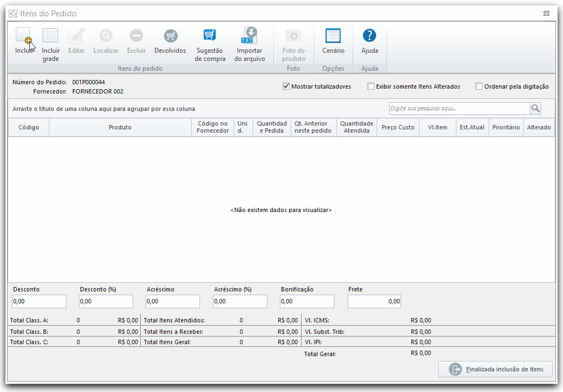The width and height of the screenshot is (563, 392).
Task: Click Total Itens Geral label
Action: coord(167,342)
